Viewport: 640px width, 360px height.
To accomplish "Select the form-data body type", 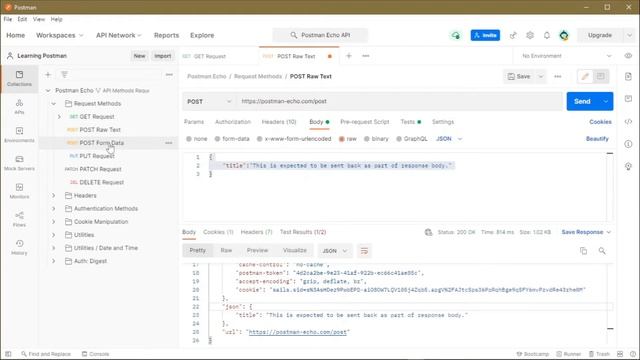I will (x=218, y=139).
